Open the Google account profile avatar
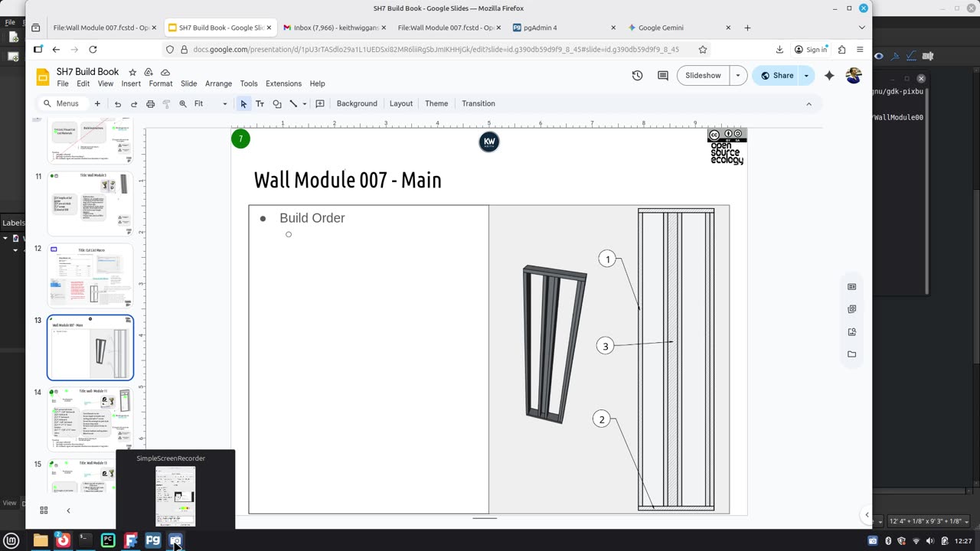The height and width of the screenshot is (551, 980). point(854,75)
